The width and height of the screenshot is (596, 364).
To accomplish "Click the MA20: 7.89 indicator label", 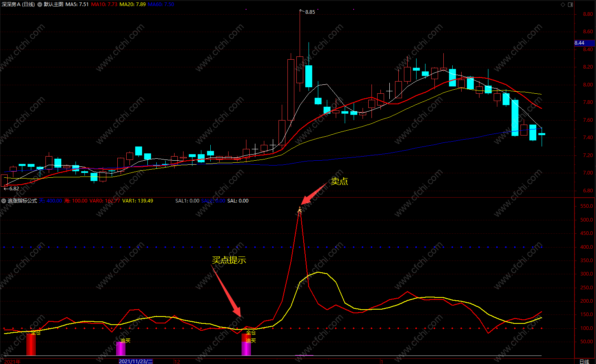I will 132,4.
